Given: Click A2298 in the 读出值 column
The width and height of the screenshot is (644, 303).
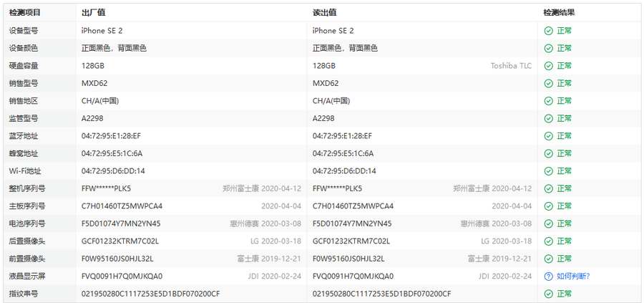Looking at the screenshot, I should 323,118.
